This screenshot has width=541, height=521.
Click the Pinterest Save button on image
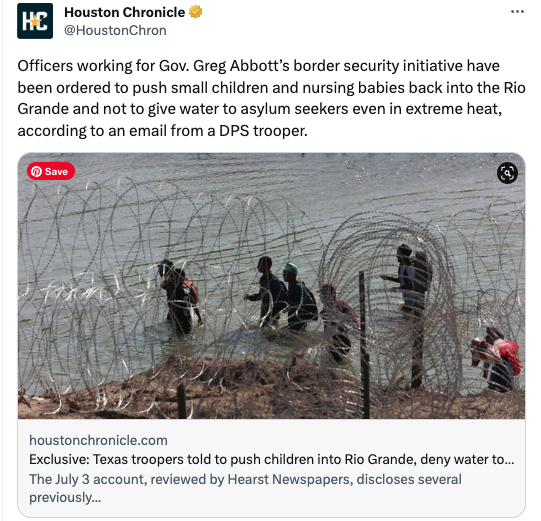point(51,171)
